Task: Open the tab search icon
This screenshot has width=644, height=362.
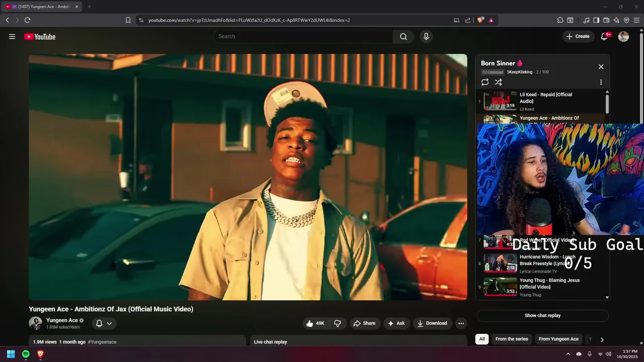Action: (570, 20)
